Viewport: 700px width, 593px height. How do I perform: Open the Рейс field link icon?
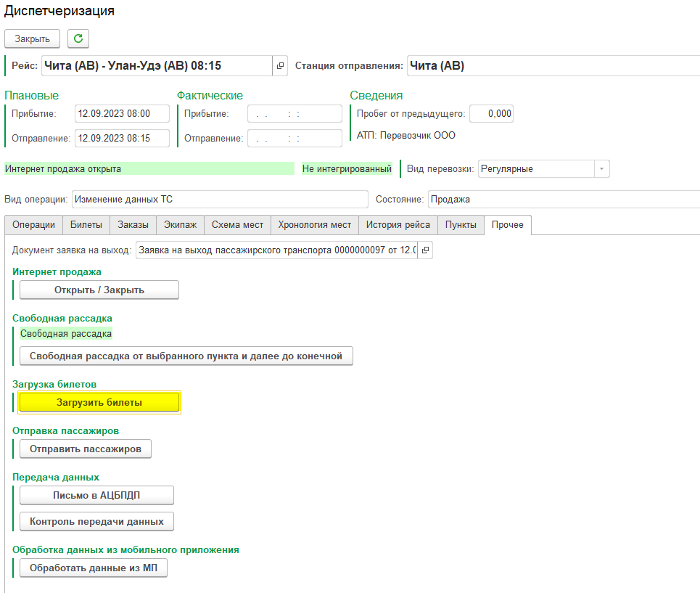point(280,66)
